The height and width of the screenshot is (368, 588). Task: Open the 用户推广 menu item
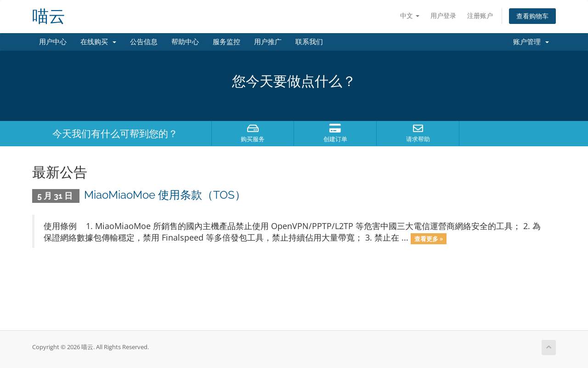click(268, 42)
